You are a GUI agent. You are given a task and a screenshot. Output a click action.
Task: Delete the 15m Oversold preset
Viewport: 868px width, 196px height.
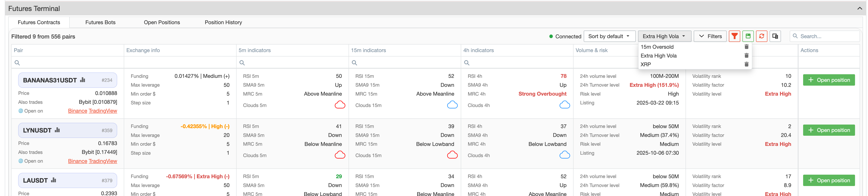[x=746, y=47]
